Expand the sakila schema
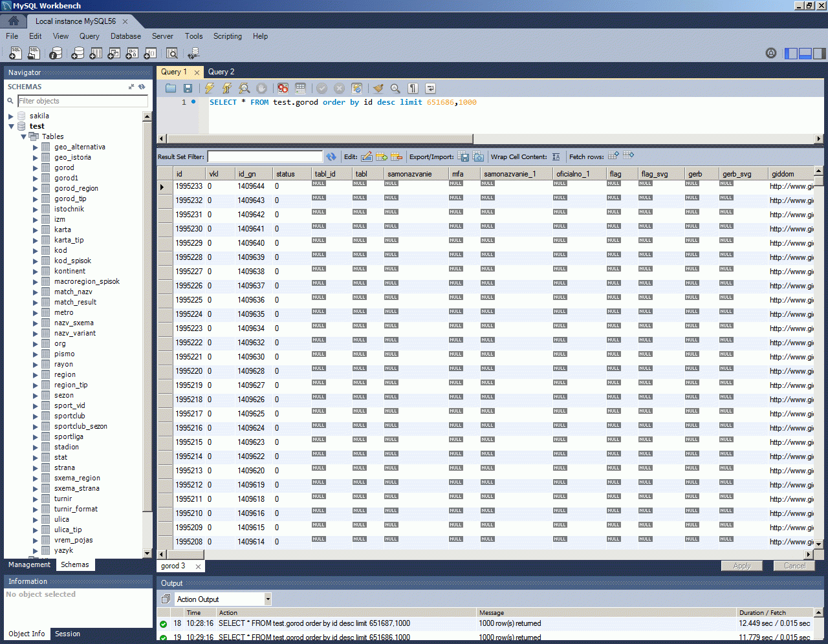Viewport: 828px width, 644px height. [x=11, y=116]
